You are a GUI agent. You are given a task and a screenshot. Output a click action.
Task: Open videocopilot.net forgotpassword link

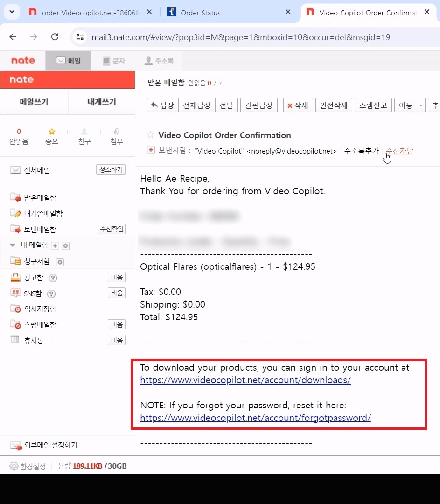[x=256, y=418]
